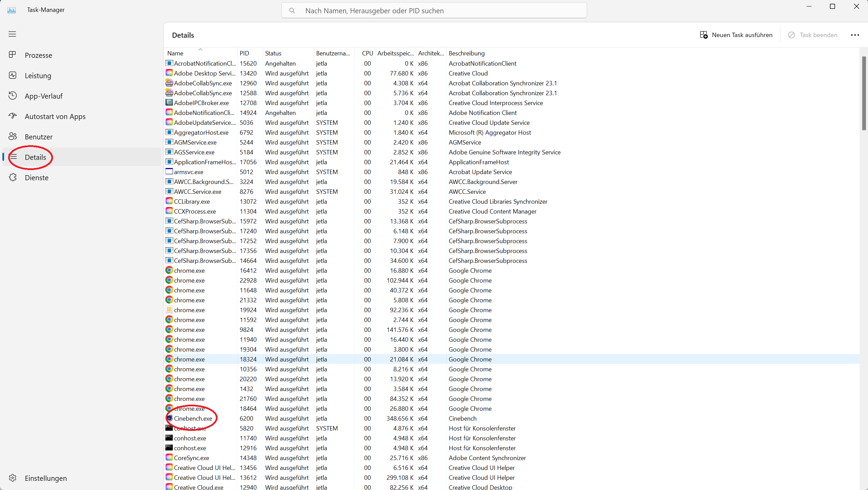Image resolution: width=868 pixels, height=490 pixels.
Task: Click the armsvc.exe process icon
Action: 169,171
